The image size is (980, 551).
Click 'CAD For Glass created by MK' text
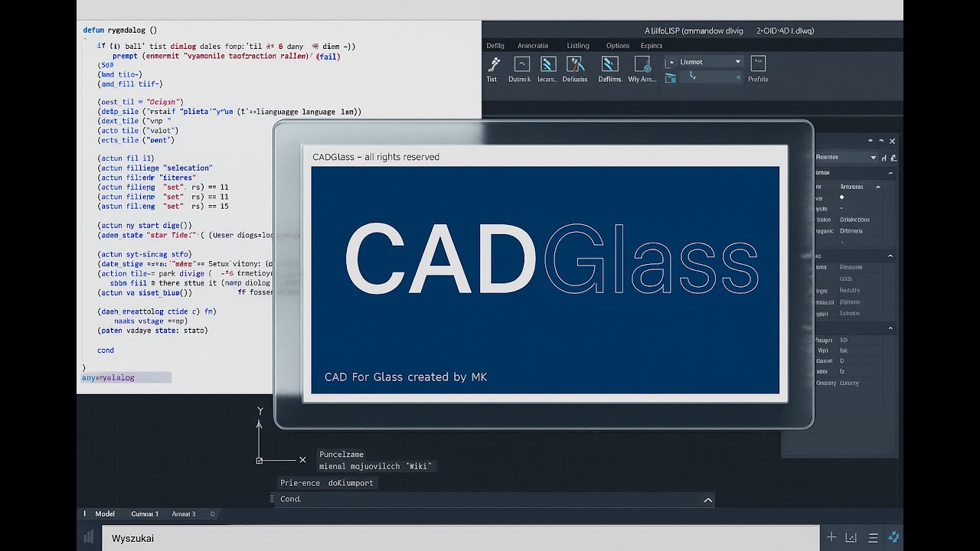406,377
